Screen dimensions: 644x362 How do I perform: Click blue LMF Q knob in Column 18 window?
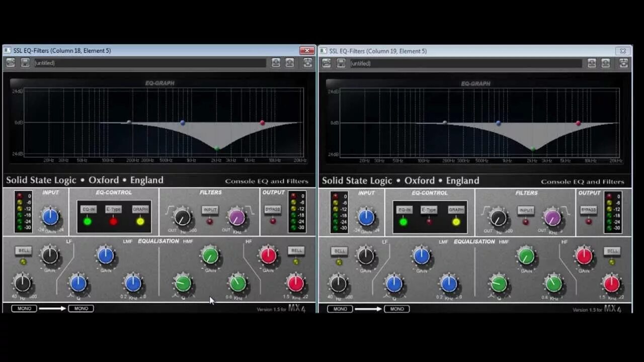coord(78,284)
